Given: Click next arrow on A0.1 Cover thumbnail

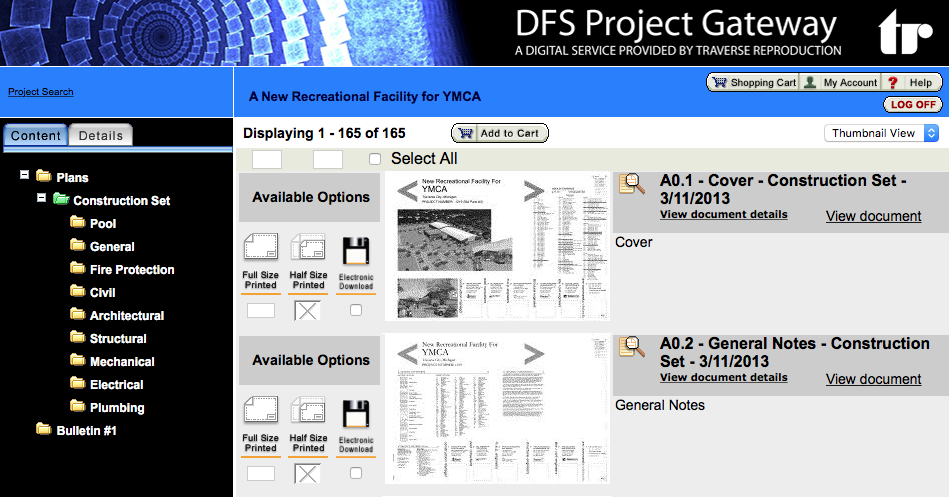Looking at the screenshot, I should coord(534,191).
